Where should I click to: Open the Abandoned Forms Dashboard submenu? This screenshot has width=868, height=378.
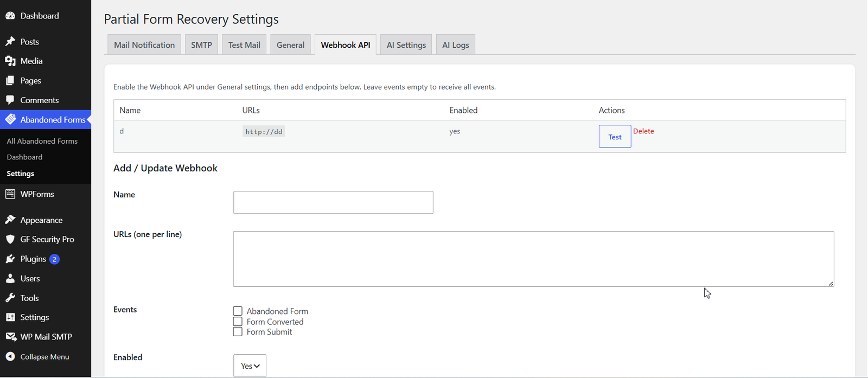(x=24, y=157)
